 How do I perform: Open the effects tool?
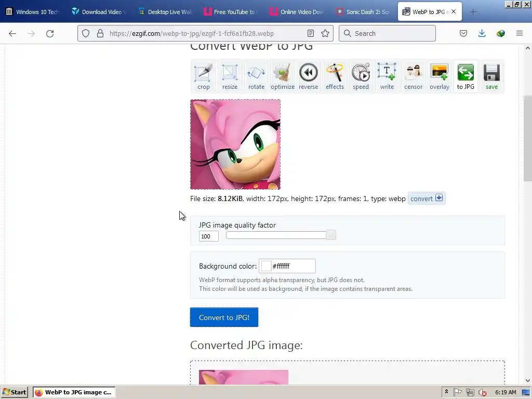pos(335,76)
